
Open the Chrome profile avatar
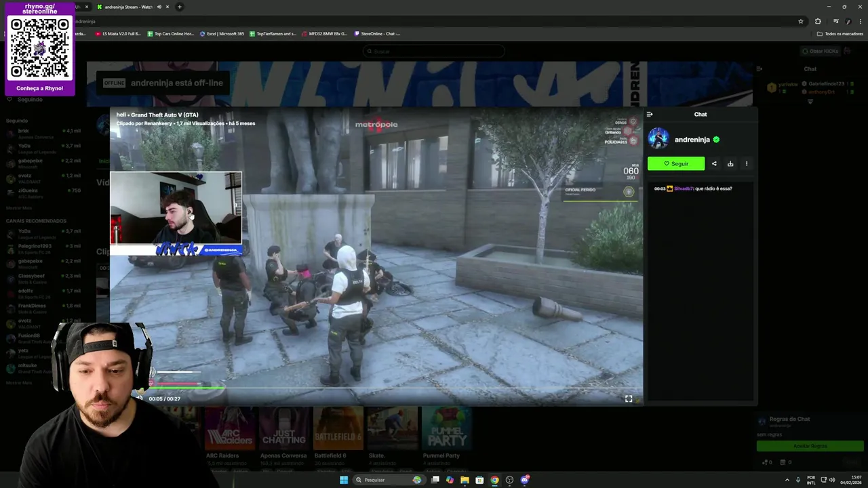coord(848,21)
